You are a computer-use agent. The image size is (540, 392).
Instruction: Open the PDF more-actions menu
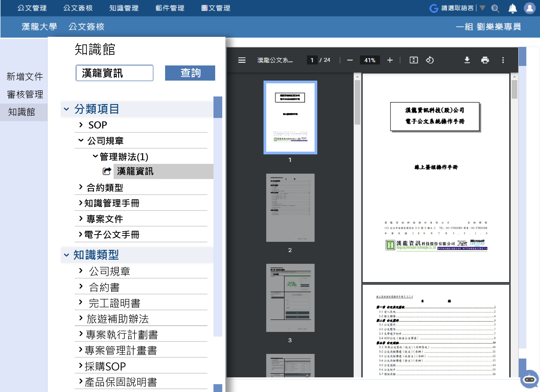503,60
